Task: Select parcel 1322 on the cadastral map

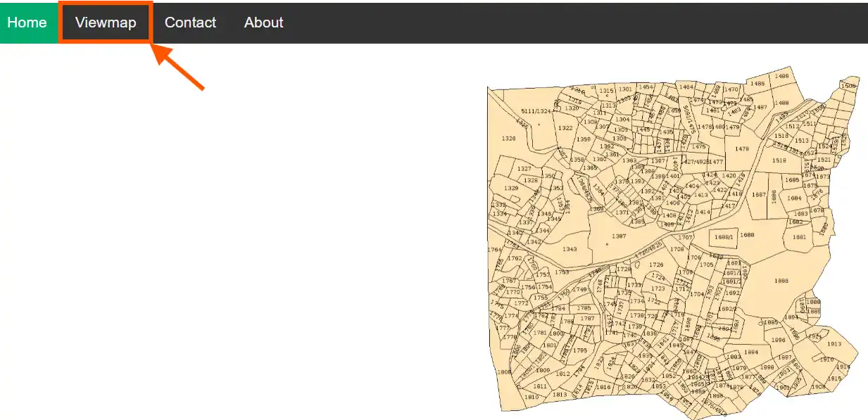Action: 565,128
